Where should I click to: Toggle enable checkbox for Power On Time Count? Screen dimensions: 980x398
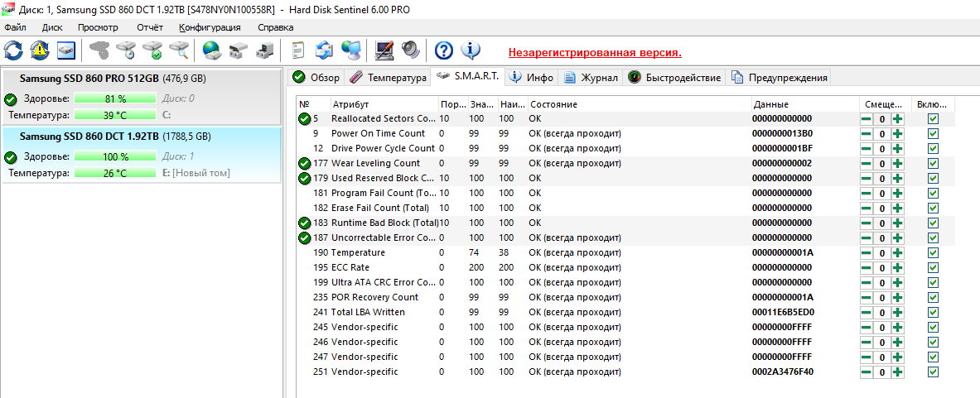coord(933,133)
